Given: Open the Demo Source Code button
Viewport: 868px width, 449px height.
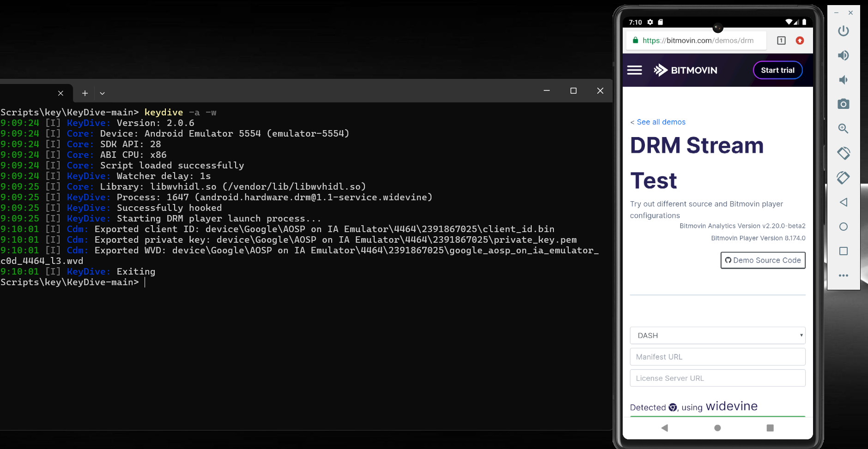Looking at the screenshot, I should (763, 260).
